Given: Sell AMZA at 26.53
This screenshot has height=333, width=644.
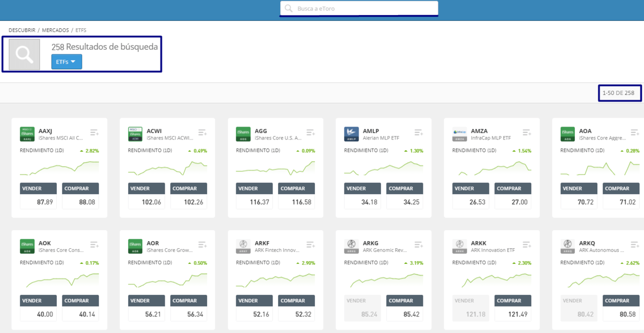Looking at the screenshot, I should pos(471,196).
